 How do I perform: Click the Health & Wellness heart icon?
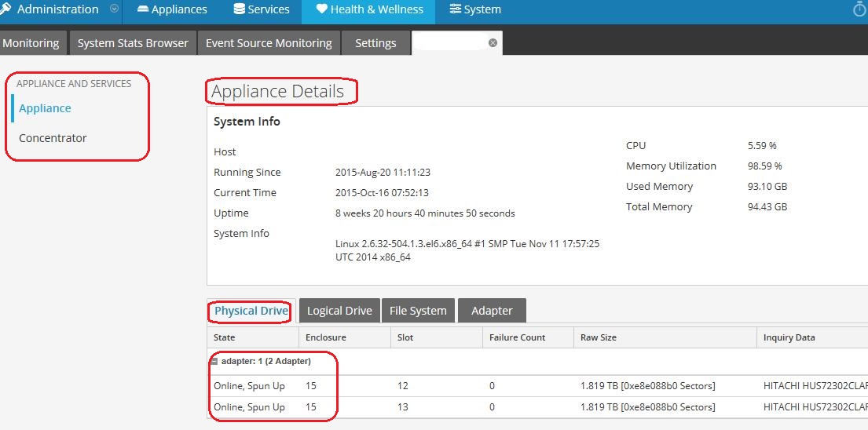point(321,9)
